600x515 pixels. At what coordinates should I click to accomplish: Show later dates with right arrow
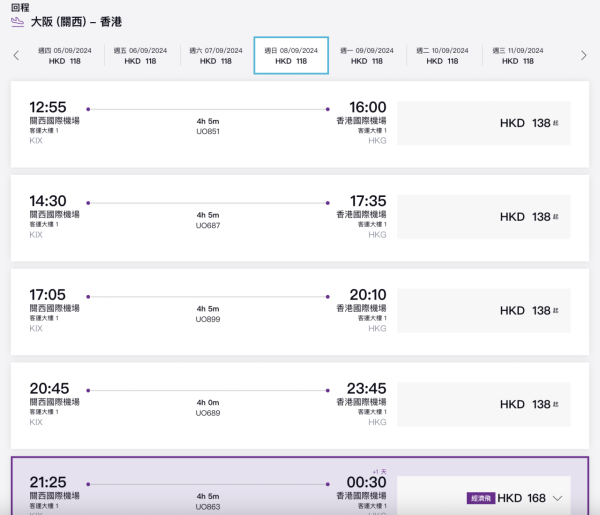click(x=583, y=55)
